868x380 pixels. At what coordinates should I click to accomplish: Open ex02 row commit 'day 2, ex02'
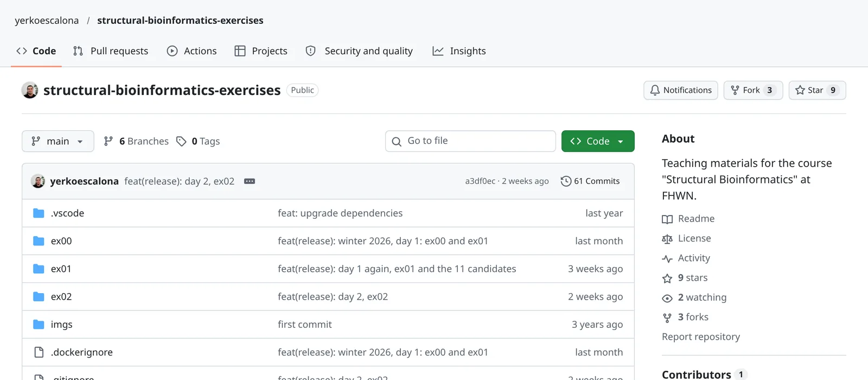[x=333, y=297]
